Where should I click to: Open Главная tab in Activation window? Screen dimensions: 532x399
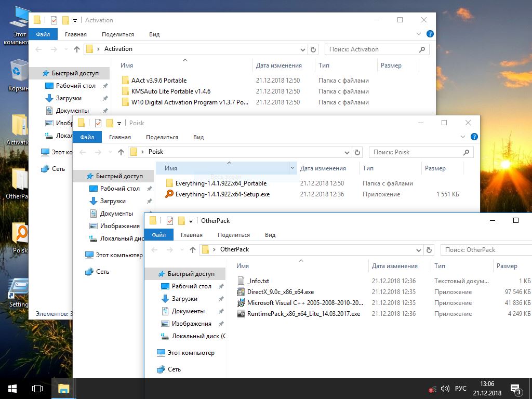76,34
